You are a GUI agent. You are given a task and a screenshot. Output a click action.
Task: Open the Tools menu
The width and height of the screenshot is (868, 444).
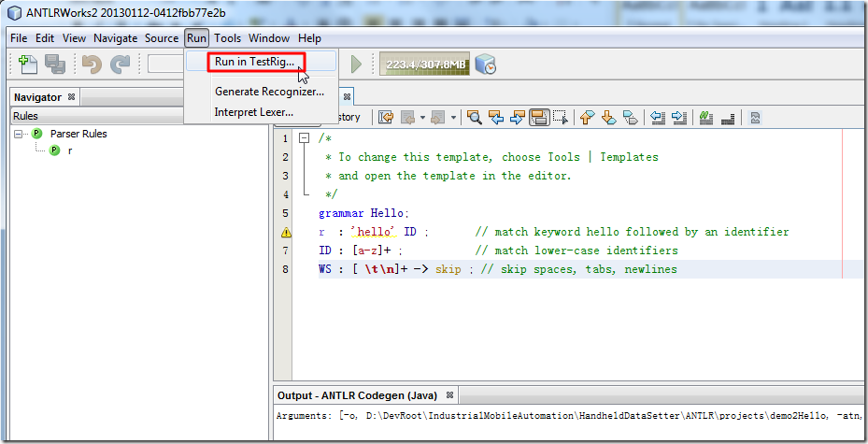pos(228,38)
